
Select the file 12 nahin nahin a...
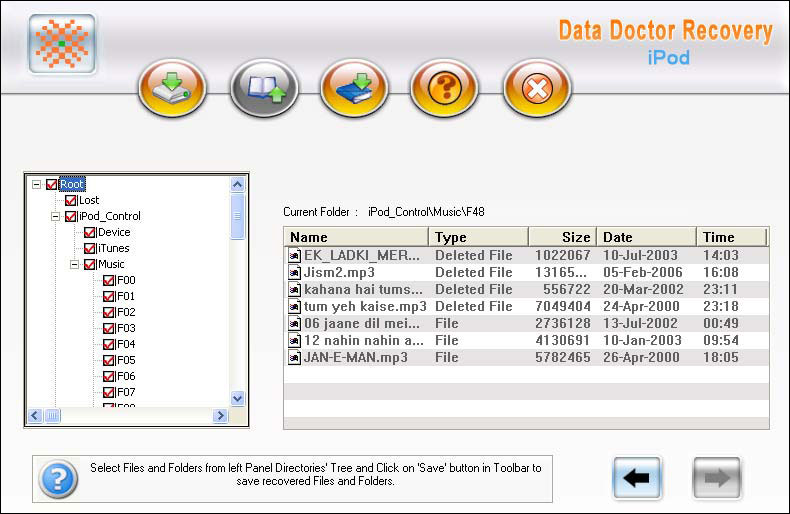(364, 341)
